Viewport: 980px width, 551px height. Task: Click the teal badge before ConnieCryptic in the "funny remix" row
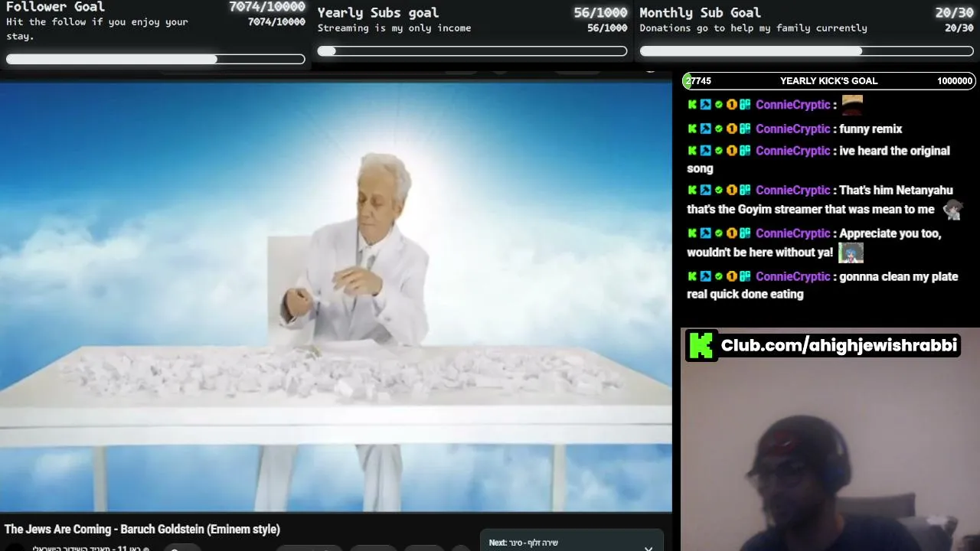click(744, 129)
